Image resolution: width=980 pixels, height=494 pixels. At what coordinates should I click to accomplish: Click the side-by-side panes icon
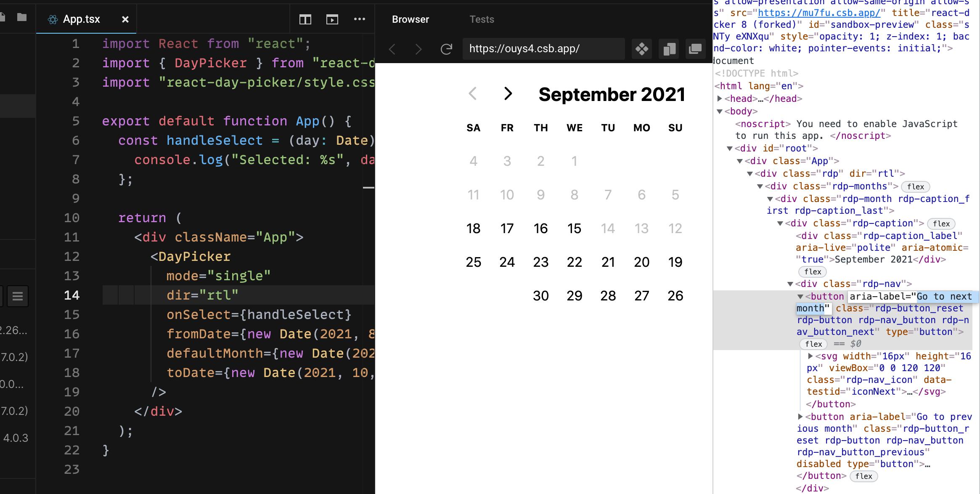click(x=668, y=49)
